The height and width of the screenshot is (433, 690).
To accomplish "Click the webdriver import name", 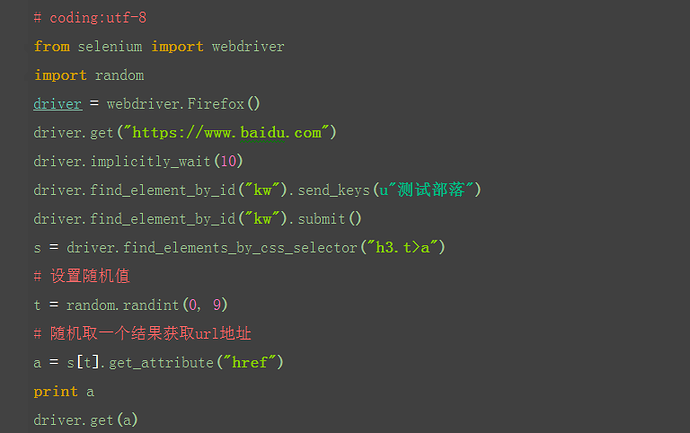I will 248,46.
